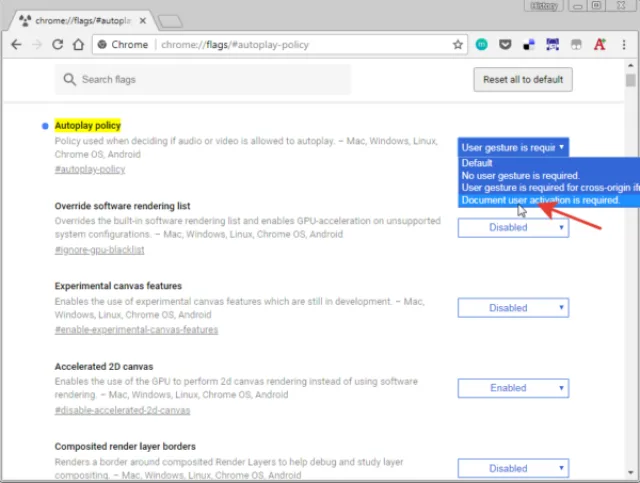Click the page scrollbar down arrow

(x=631, y=473)
